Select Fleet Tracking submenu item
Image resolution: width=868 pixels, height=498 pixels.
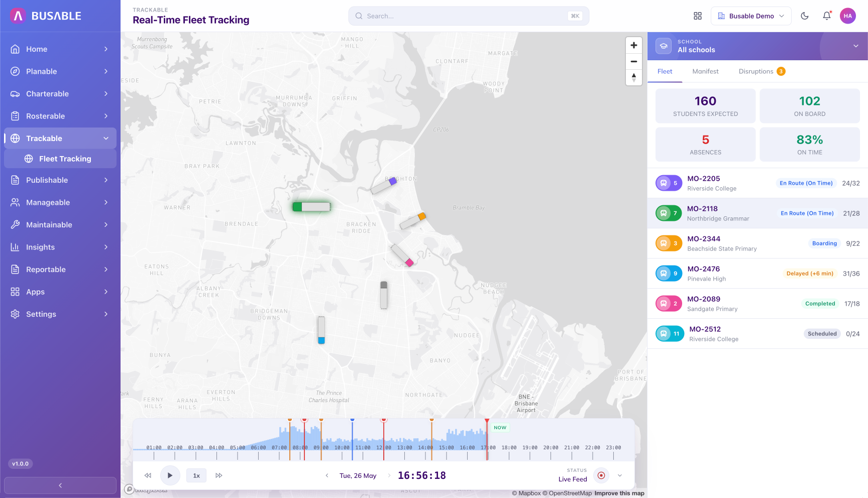tap(60, 159)
